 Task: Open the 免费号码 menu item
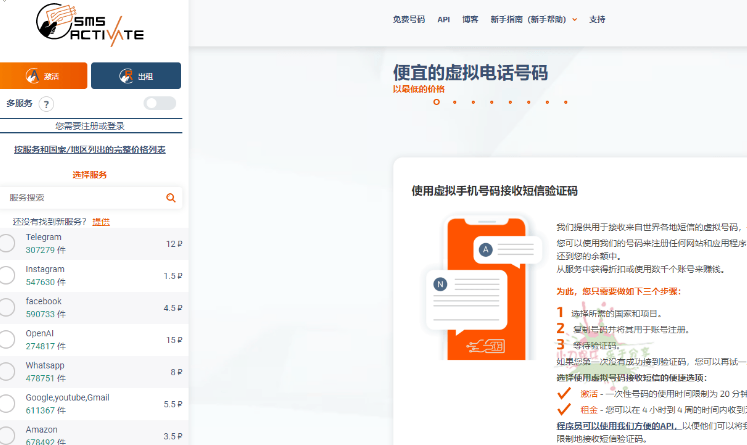click(x=409, y=20)
